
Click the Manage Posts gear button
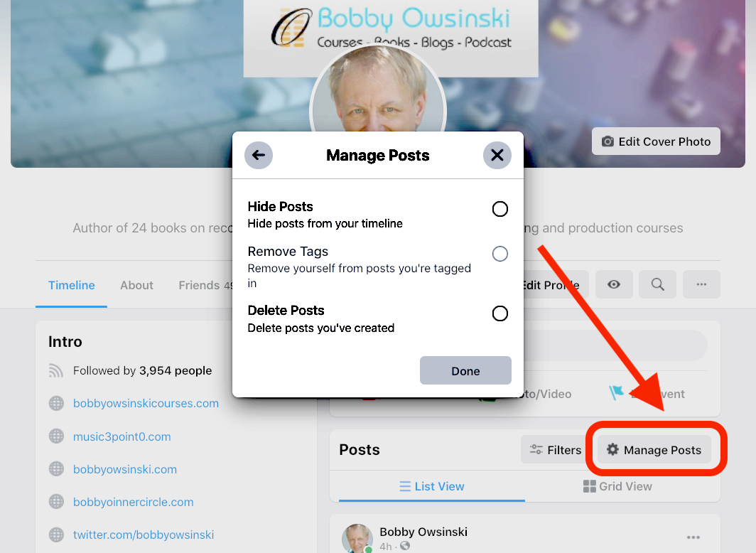pos(654,449)
